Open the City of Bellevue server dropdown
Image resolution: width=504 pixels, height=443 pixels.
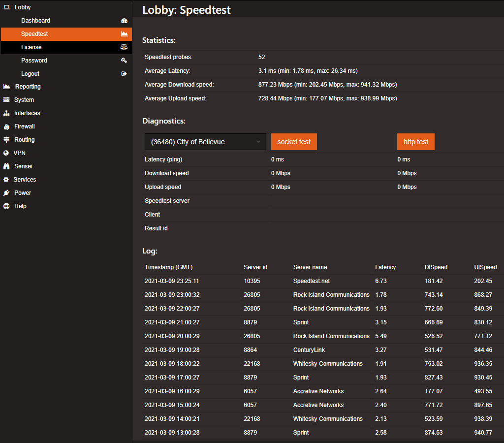(205, 142)
